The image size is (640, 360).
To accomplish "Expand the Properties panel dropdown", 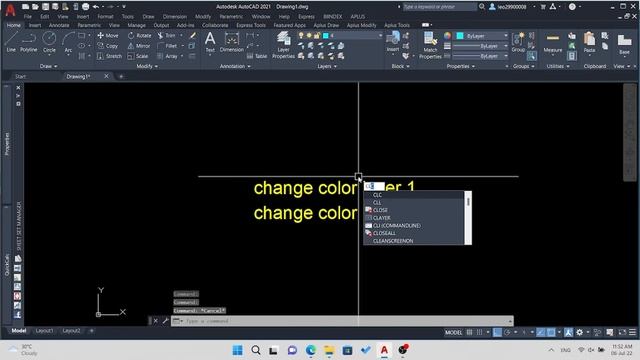I will (460, 66).
